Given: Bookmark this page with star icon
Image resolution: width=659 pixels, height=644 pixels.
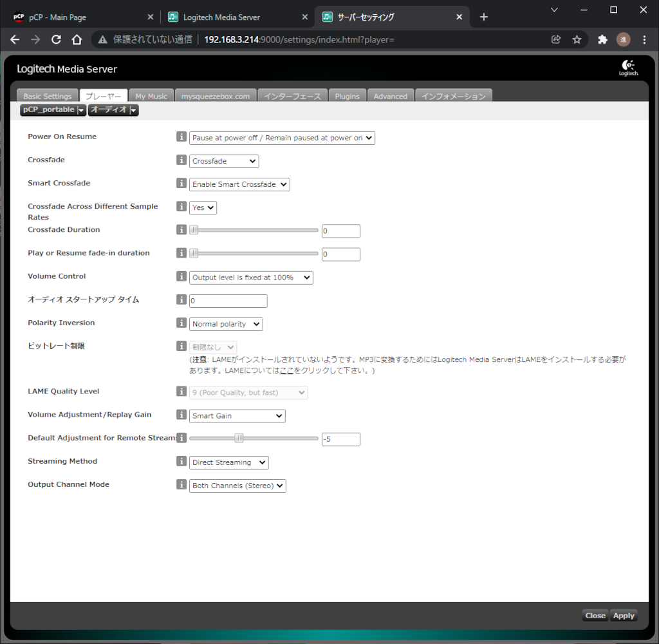Looking at the screenshot, I should click(577, 39).
